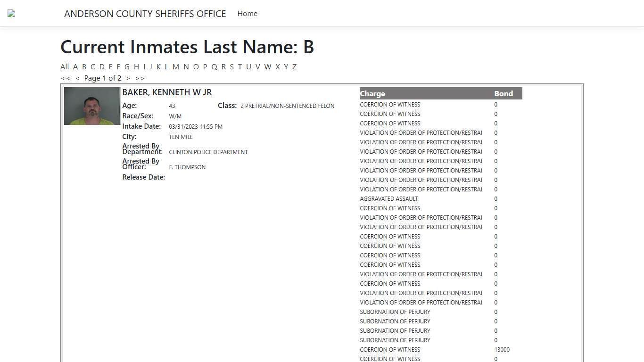Go to the first page with << link
Viewport: 644px width, 362px height.
click(66, 78)
